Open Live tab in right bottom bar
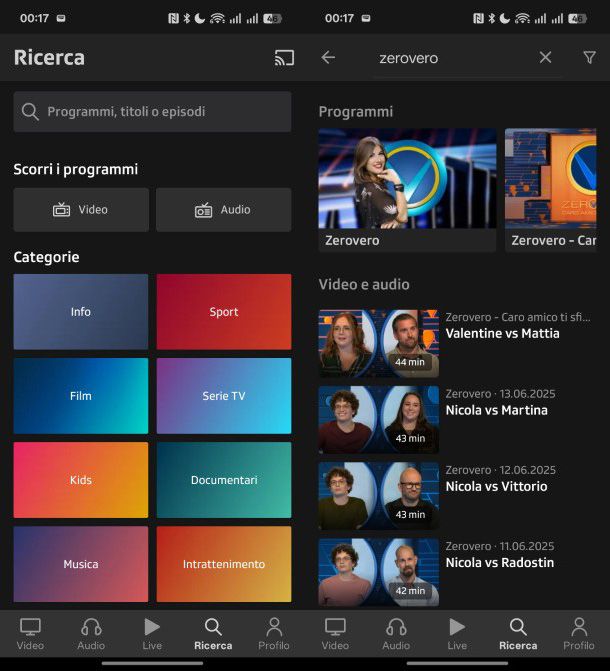 [457, 634]
